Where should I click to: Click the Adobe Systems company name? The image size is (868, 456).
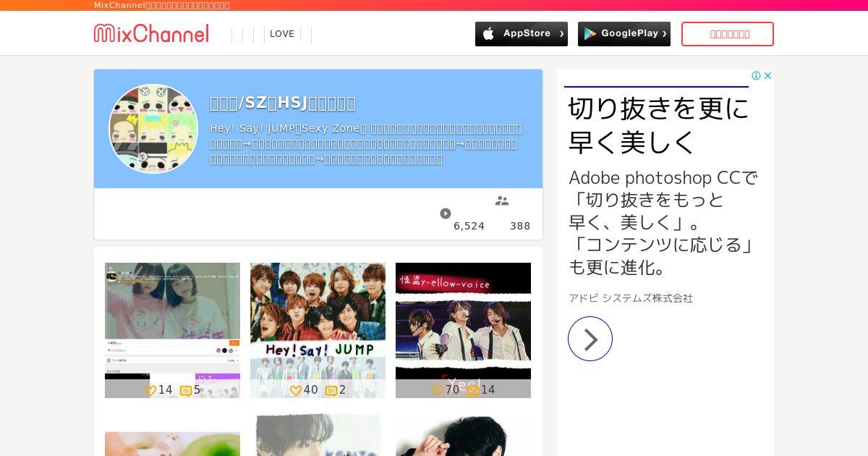(631, 298)
